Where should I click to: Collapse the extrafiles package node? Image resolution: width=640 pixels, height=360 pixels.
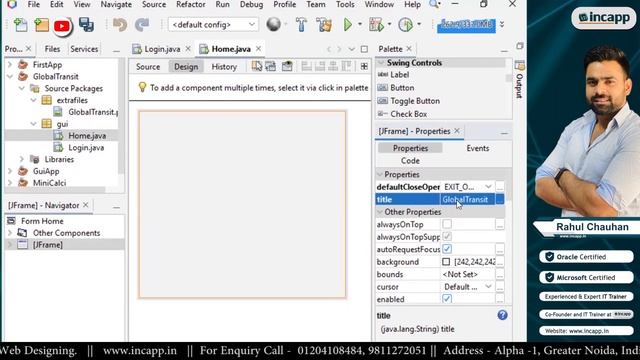(33, 100)
